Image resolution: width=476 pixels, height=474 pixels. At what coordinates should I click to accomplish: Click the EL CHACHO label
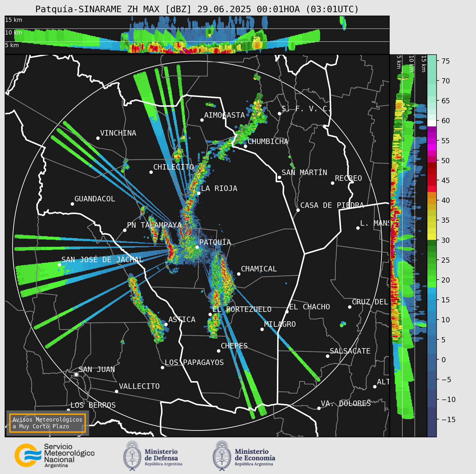coord(309,307)
